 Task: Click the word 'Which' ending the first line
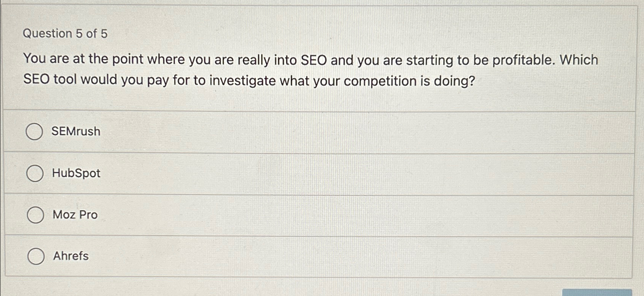click(x=579, y=60)
